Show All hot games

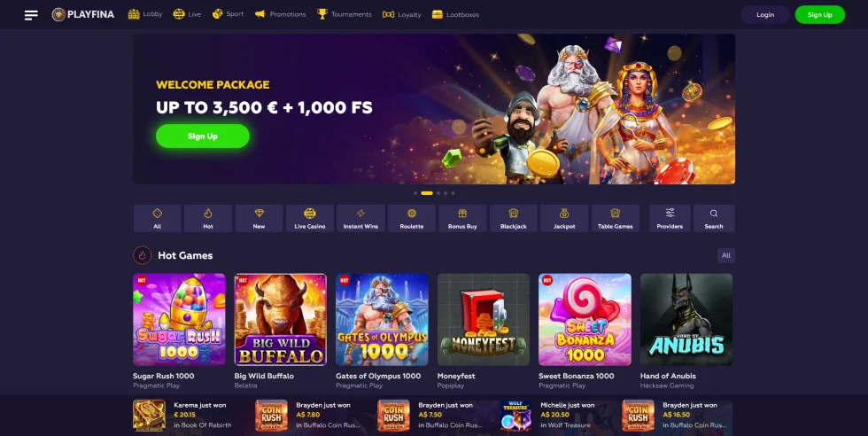pyautogui.click(x=725, y=255)
